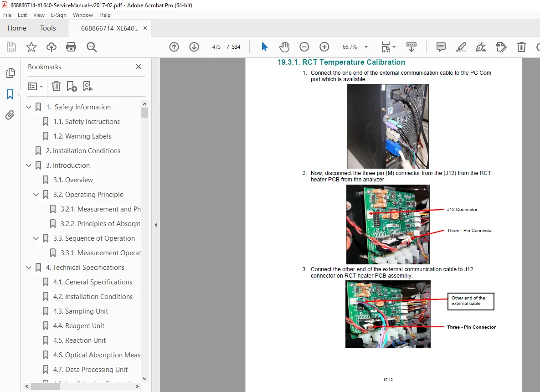Close the 668866714-XL640 document tab
This screenshot has width=540, height=392.
(145, 28)
